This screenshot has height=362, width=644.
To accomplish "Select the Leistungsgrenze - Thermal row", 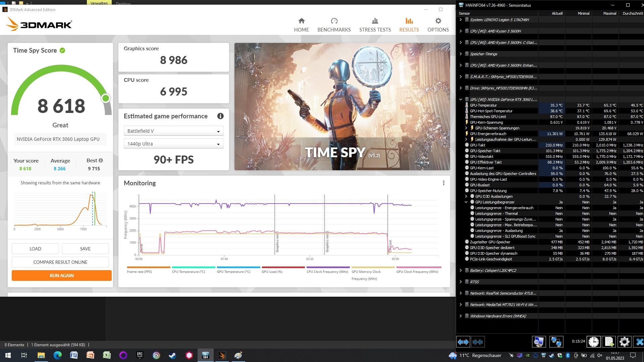I will [550, 214].
